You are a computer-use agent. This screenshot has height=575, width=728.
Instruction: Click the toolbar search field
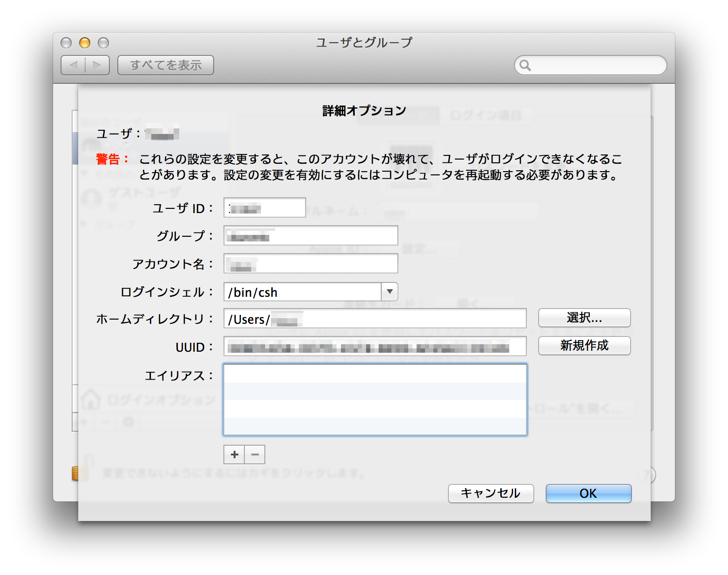tap(590, 65)
